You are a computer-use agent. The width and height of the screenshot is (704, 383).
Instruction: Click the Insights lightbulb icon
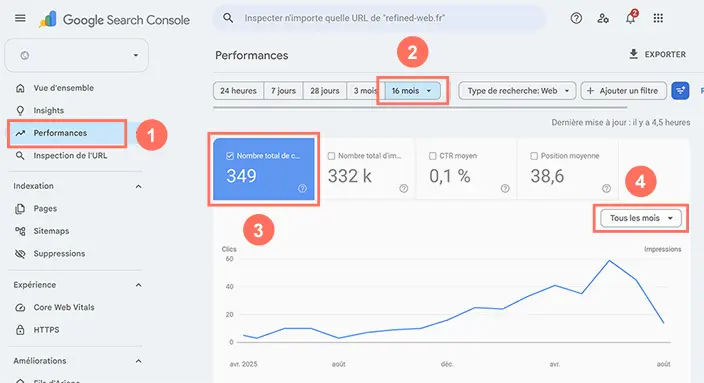(x=20, y=110)
